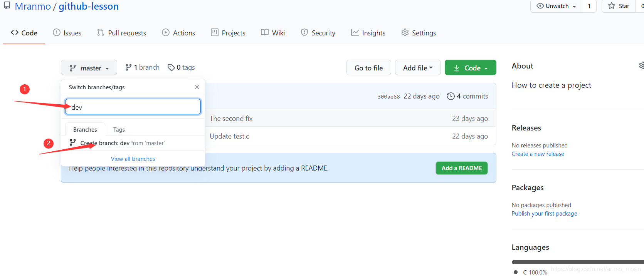Open commit hash 300ae68
This screenshot has width=644, height=276.
(x=388, y=97)
